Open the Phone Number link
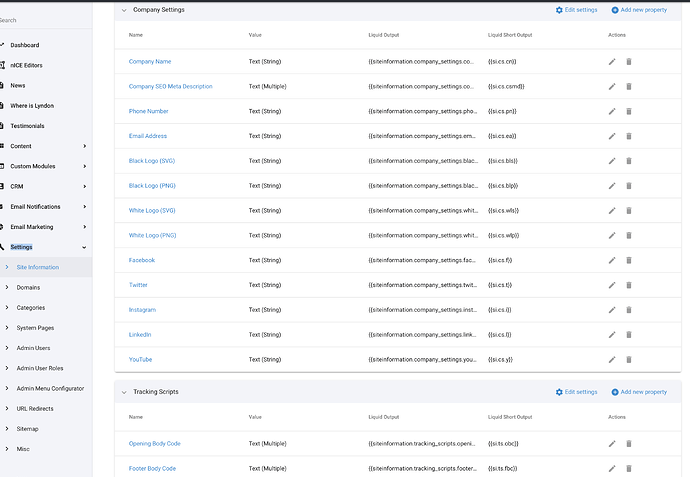The image size is (690, 477). [x=149, y=111]
